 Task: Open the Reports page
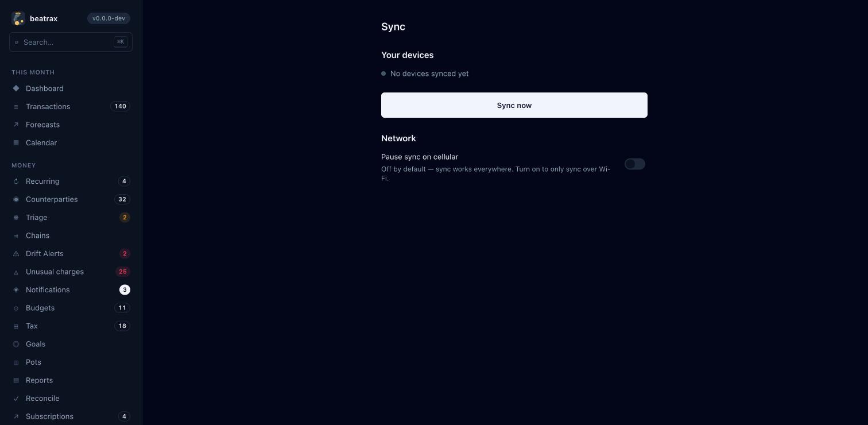pyautogui.click(x=71, y=380)
